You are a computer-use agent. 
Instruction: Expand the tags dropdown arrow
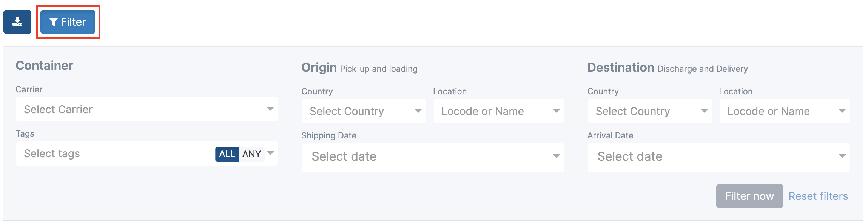coord(270,153)
